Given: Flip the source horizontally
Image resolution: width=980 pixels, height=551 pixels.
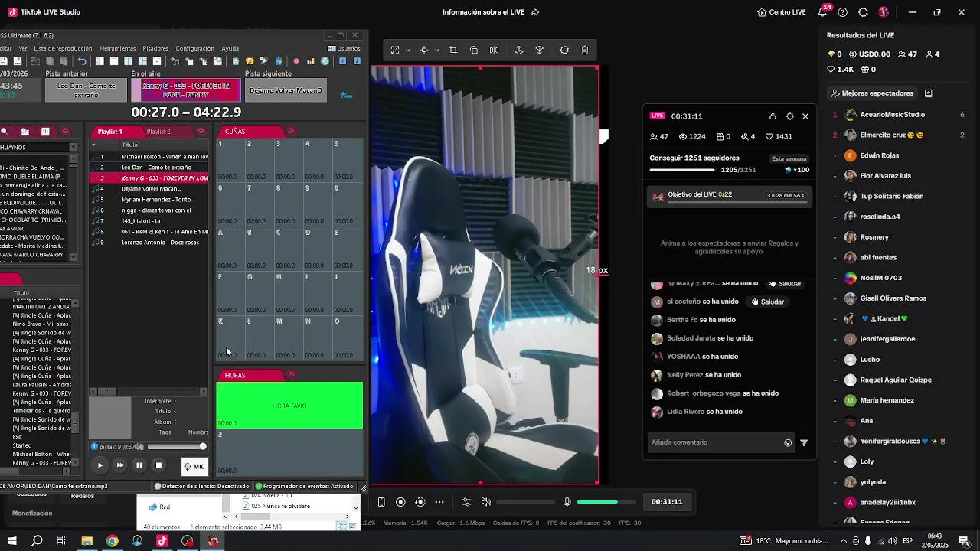Looking at the screenshot, I should (495, 50).
